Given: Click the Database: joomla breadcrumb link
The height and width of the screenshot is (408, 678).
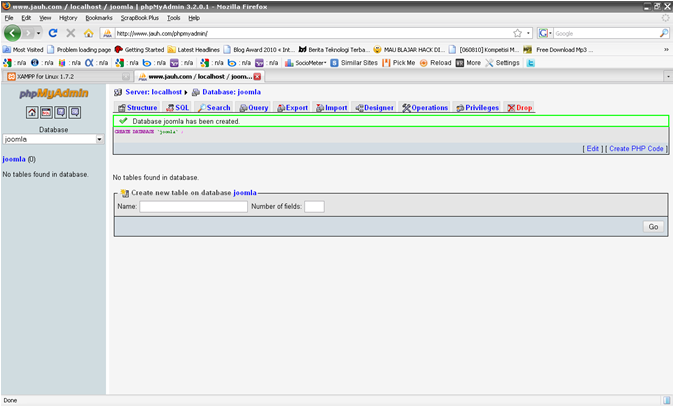Looking at the screenshot, I should tap(231, 92).
